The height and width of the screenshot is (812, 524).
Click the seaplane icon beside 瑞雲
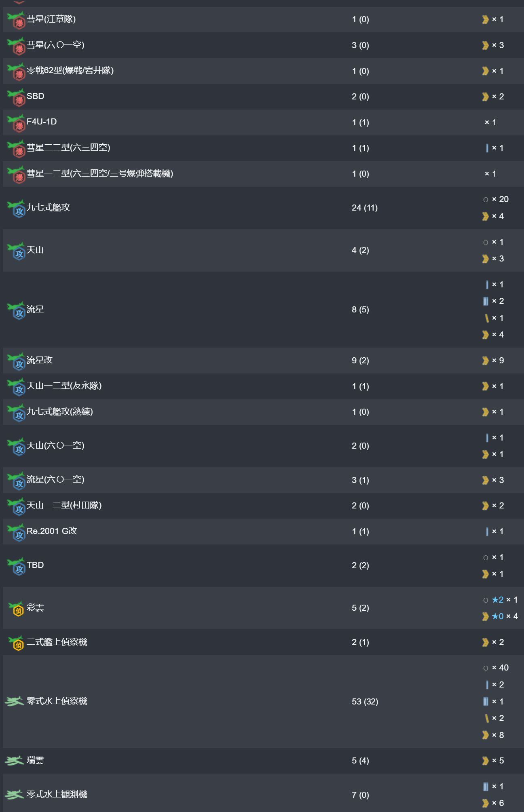point(14,761)
